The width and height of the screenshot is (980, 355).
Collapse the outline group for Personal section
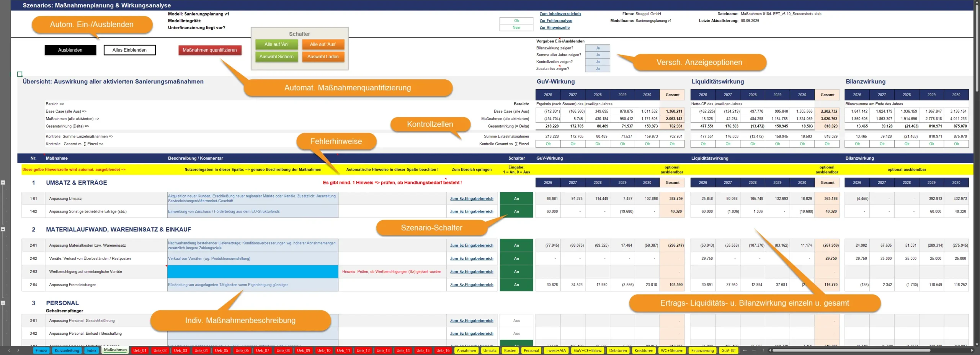point(3,303)
